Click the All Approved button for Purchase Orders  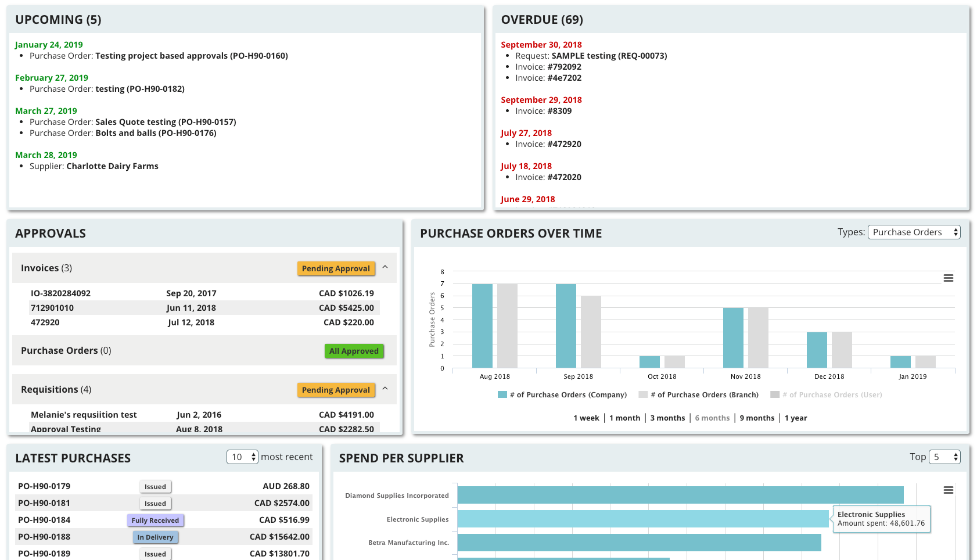point(354,351)
